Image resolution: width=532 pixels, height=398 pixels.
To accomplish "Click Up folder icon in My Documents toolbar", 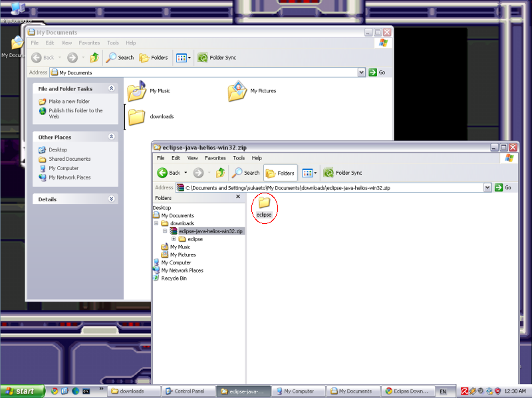I will click(94, 58).
